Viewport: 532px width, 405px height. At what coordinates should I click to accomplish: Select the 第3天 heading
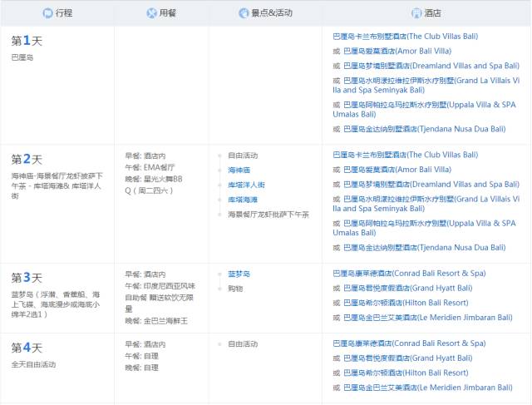point(27,278)
